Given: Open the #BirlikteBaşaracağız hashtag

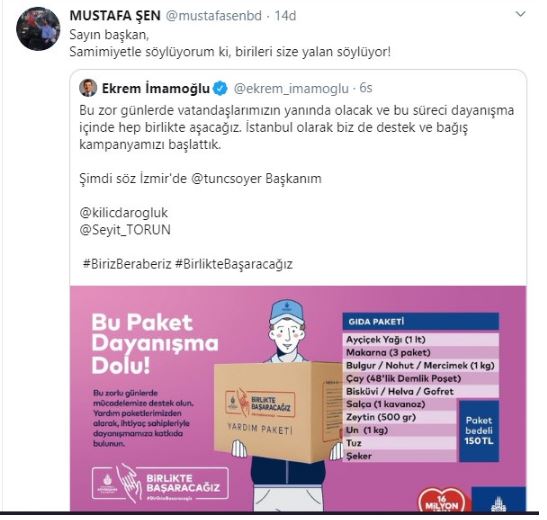Looking at the screenshot, I should [234, 264].
